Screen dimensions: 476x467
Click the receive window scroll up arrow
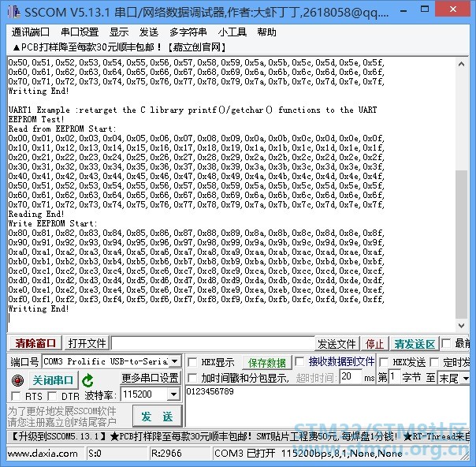tap(462, 64)
